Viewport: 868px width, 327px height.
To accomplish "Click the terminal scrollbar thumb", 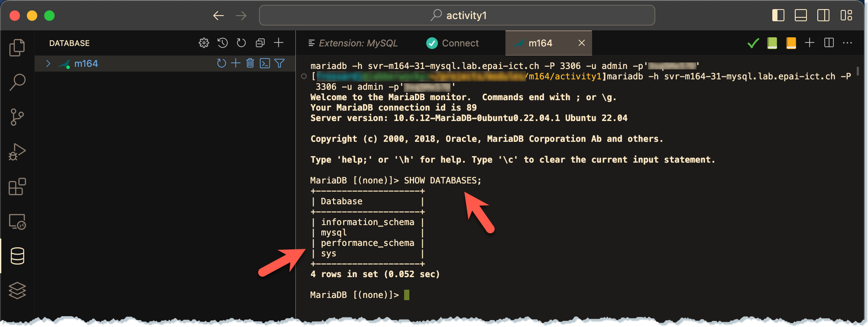I will [858, 70].
